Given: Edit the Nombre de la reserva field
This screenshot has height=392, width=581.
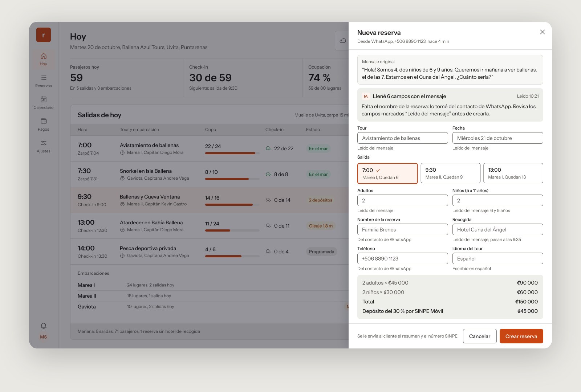Looking at the screenshot, I should [402, 229].
